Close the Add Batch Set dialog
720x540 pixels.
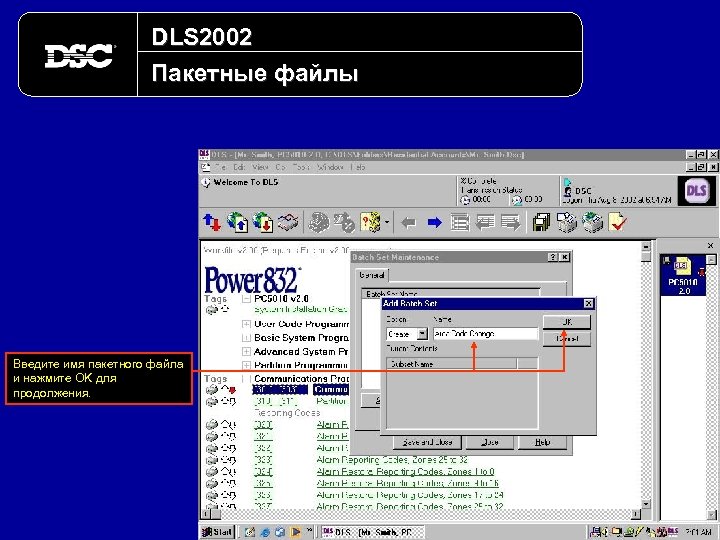coord(588,304)
